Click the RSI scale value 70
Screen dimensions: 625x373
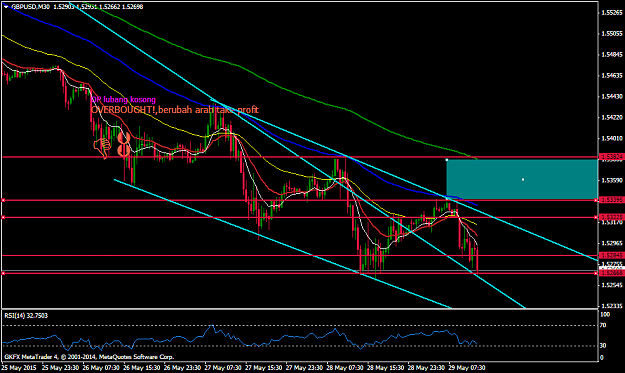coord(603,326)
